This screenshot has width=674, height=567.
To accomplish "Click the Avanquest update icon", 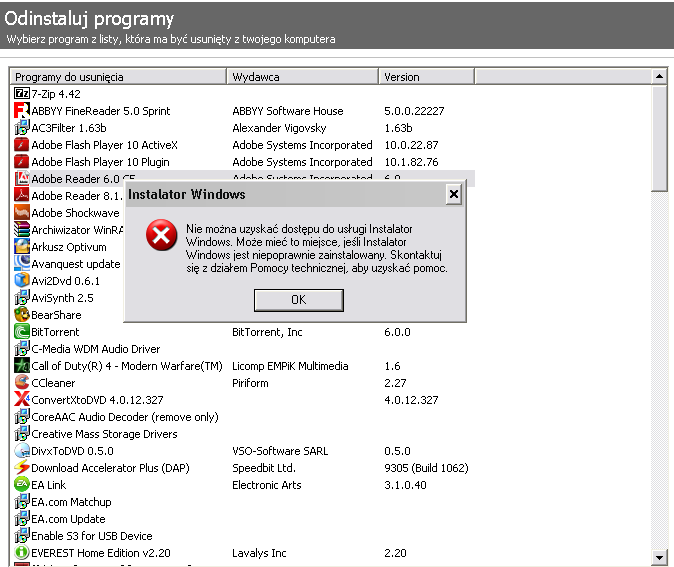I will click(x=21, y=264).
